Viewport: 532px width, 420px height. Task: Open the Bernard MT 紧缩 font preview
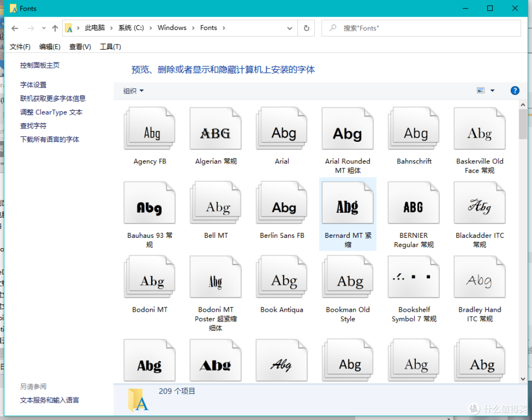(x=348, y=202)
